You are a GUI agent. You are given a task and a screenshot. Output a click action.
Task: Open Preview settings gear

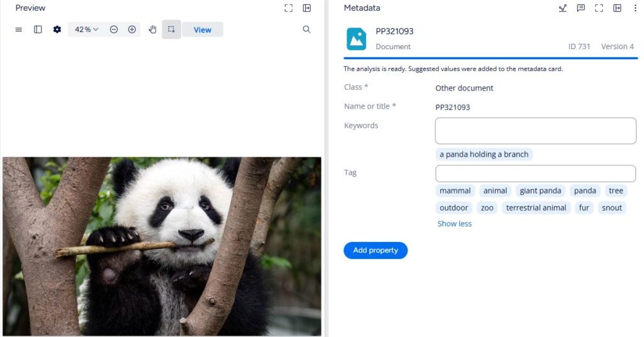(57, 30)
